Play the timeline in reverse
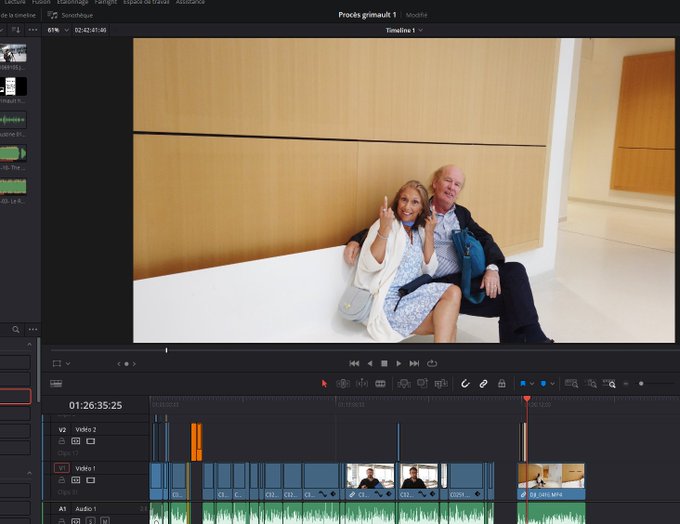 (x=370, y=364)
